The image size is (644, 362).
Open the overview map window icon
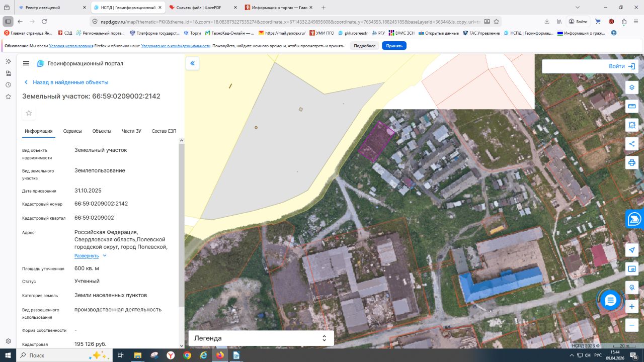tap(632, 268)
